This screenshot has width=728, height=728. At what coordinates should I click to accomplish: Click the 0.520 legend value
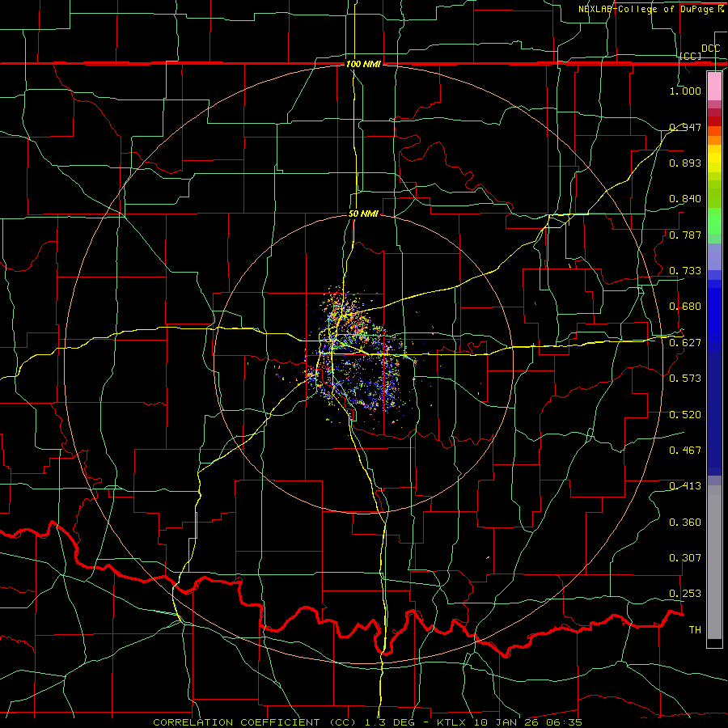tap(685, 415)
